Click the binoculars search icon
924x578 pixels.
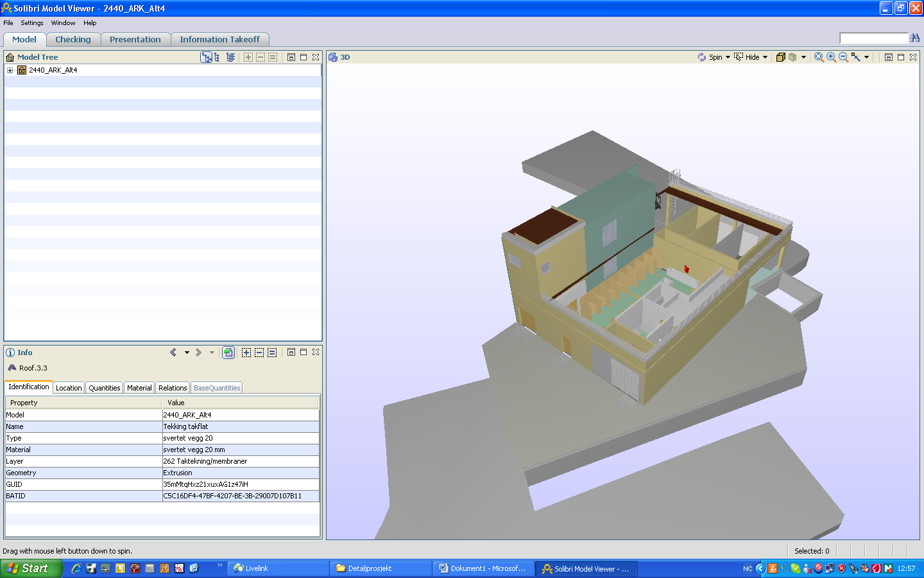(x=915, y=38)
